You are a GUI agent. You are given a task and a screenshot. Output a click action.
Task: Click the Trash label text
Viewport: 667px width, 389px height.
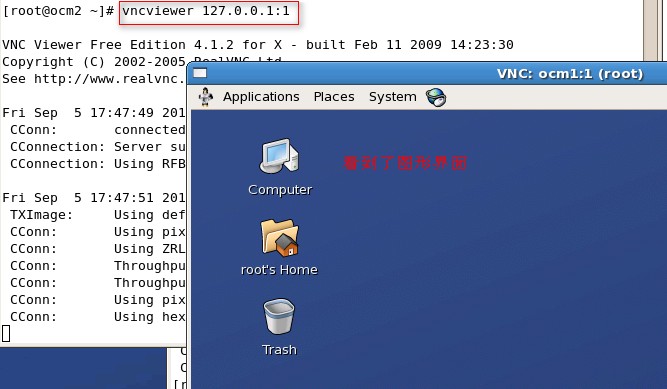coord(279,350)
